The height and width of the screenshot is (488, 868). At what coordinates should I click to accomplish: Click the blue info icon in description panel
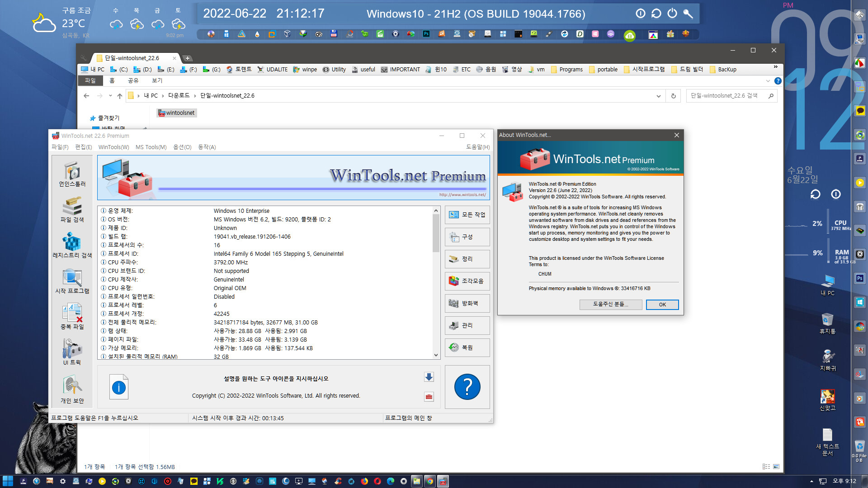point(119,387)
